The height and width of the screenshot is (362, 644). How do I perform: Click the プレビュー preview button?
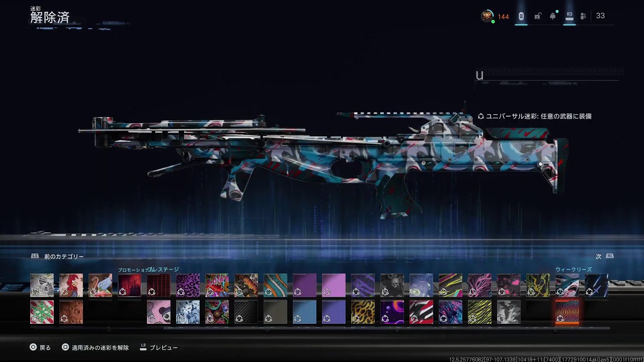pos(158,347)
